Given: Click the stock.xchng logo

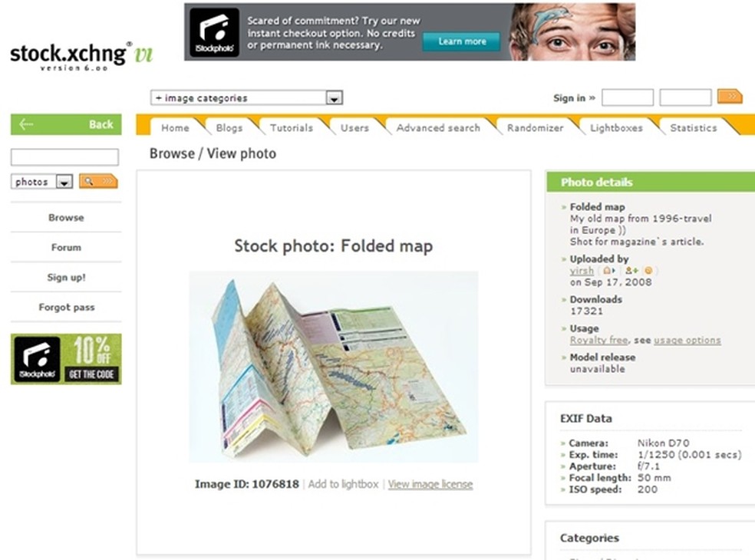Looking at the screenshot, I should tap(81, 56).
